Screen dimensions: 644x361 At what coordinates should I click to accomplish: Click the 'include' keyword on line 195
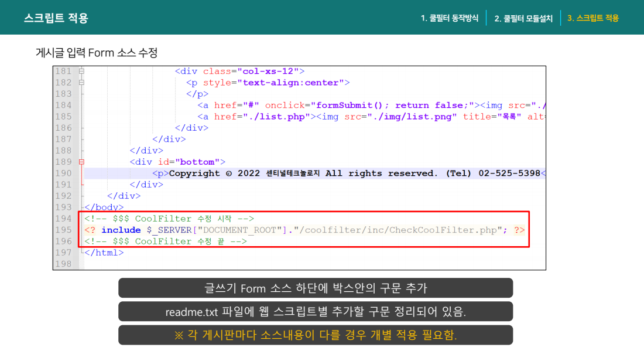121,230
